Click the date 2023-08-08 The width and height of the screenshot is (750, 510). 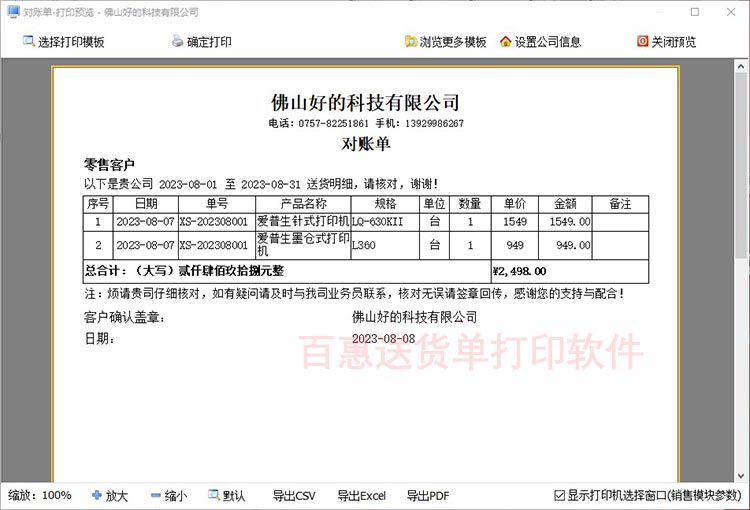384,339
